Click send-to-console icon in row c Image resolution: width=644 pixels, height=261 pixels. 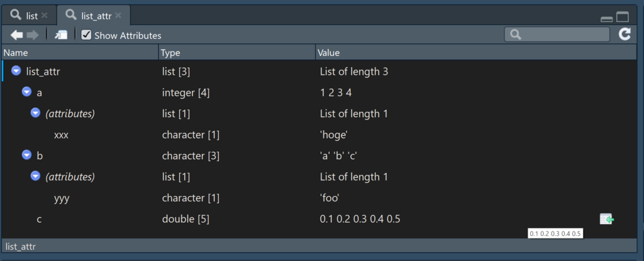(607, 219)
